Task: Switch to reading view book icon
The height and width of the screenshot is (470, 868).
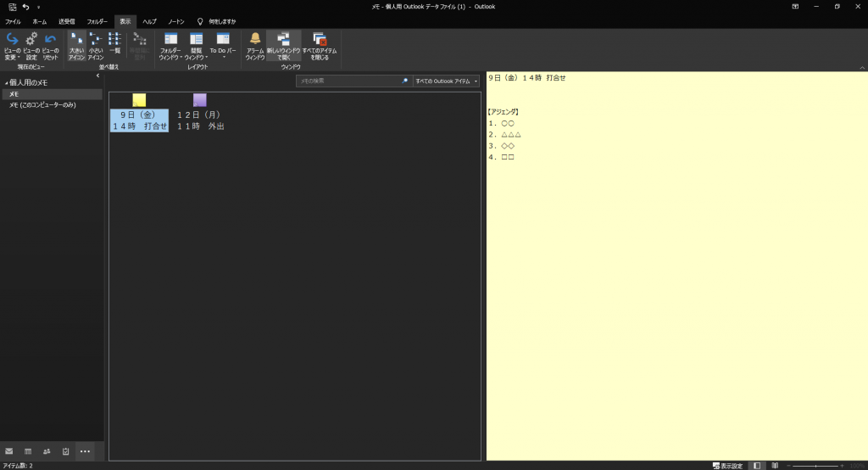Action: point(775,466)
